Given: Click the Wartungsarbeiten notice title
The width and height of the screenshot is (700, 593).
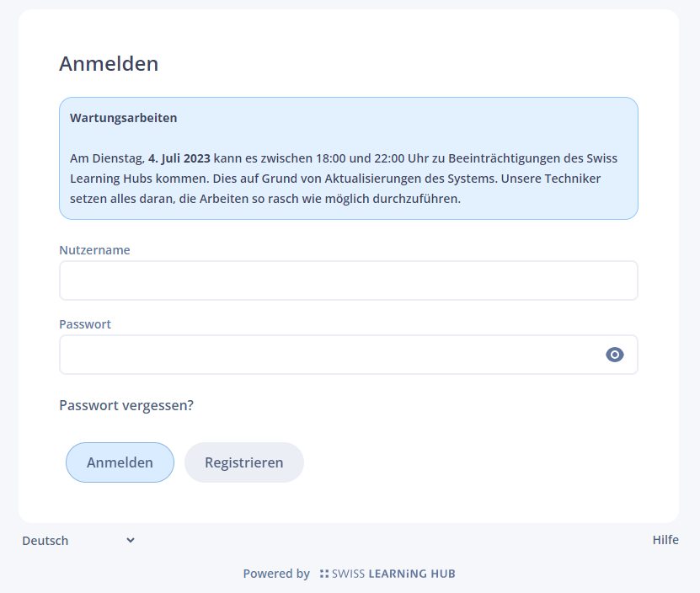Looking at the screenshot, I should click(124, 118).
